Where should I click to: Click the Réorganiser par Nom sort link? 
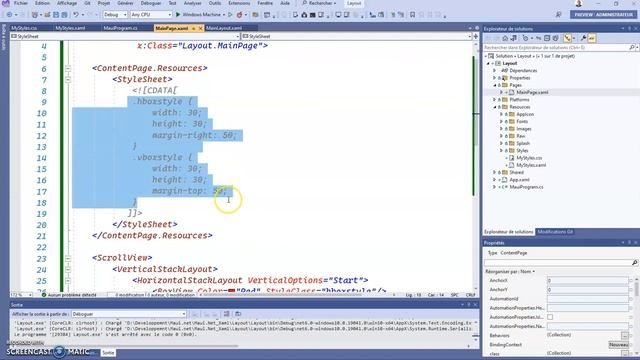pos(510,271)
